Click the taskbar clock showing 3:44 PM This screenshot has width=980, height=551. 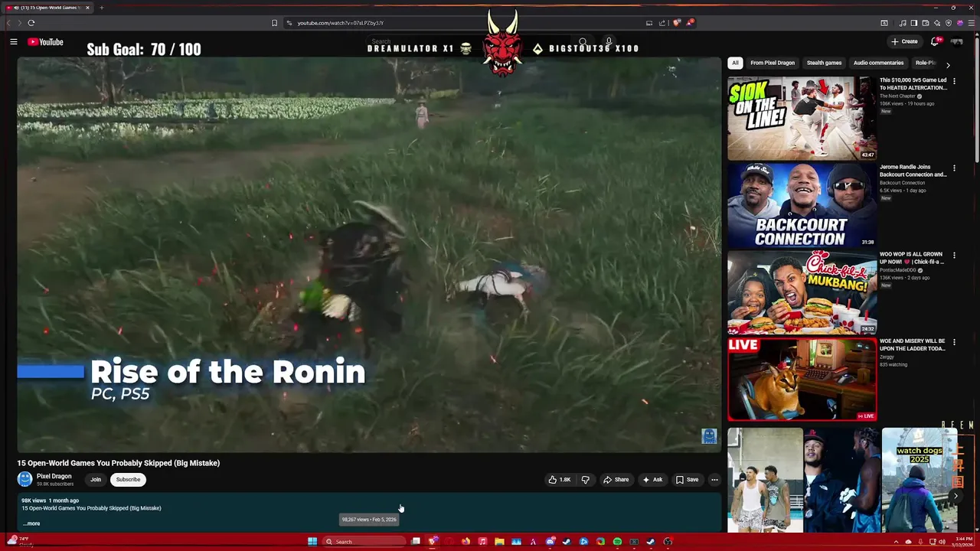click(x=963, y=542)
